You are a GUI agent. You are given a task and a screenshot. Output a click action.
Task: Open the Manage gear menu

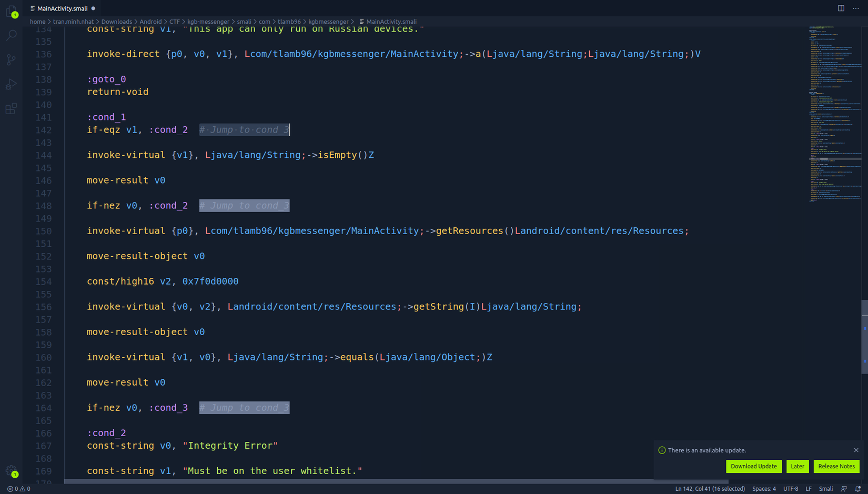tap(11, 471)
